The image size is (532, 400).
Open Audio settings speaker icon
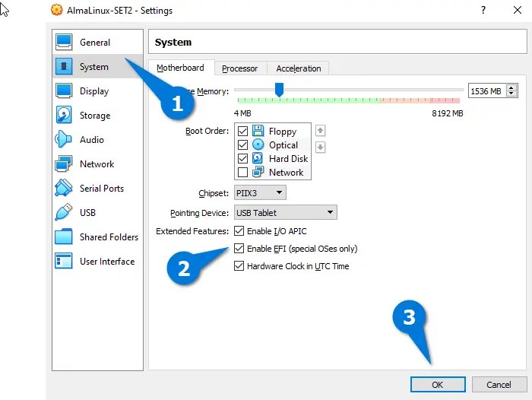63,139
